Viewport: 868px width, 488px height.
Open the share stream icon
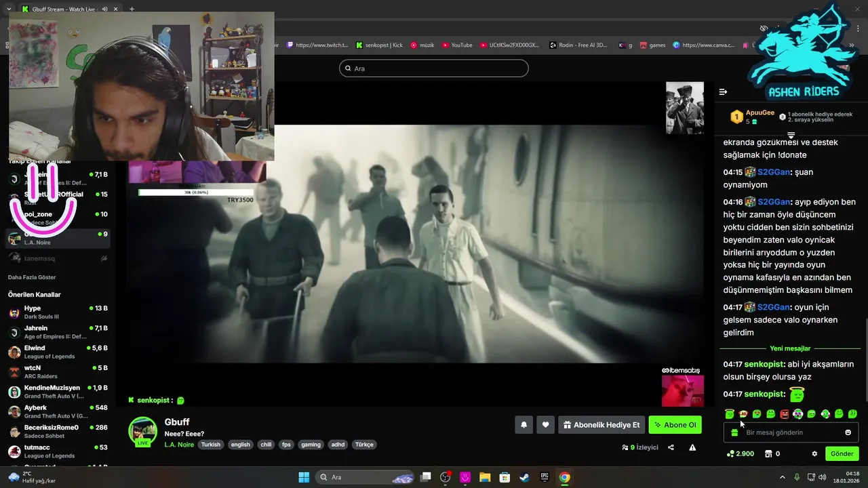671,447
